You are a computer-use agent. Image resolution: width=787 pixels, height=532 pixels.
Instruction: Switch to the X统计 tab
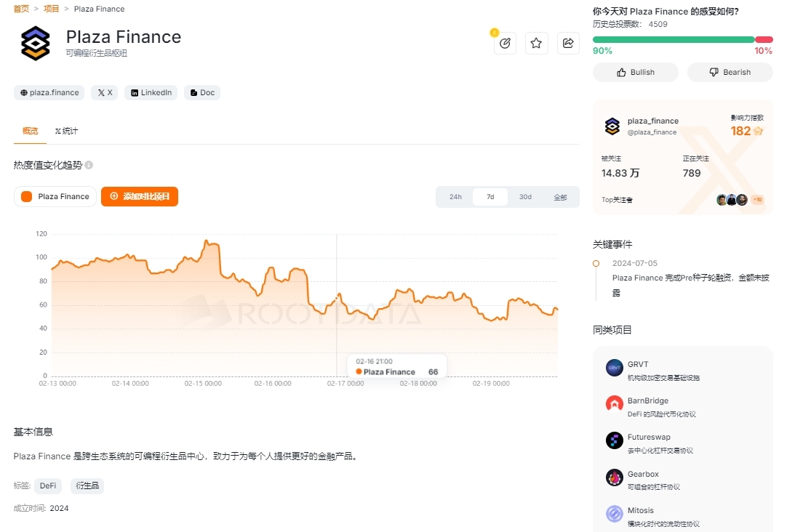[66, 132]
